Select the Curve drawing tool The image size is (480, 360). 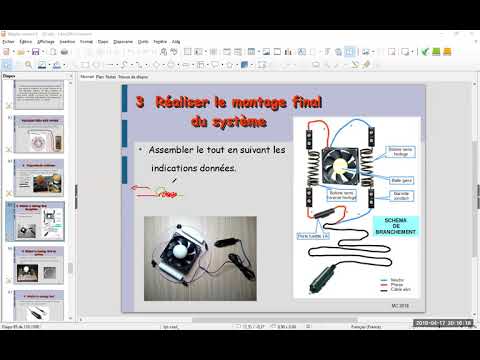click(x=124, y=65)
